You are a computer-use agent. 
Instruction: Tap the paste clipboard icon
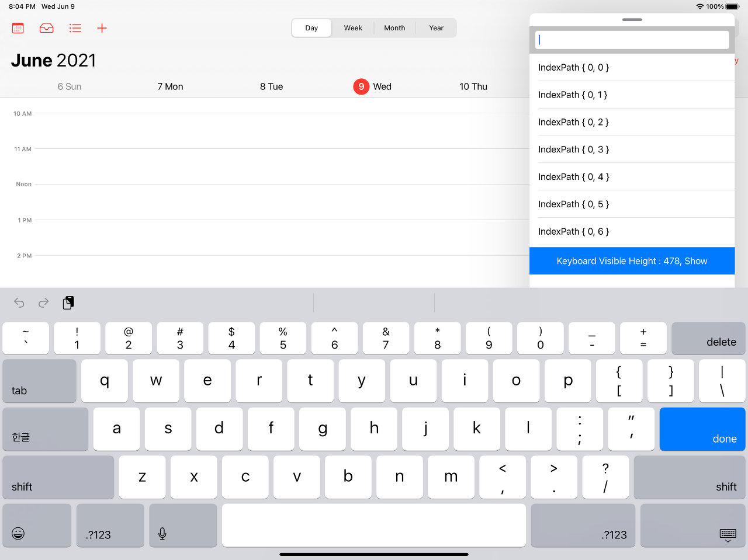[68, 302]
